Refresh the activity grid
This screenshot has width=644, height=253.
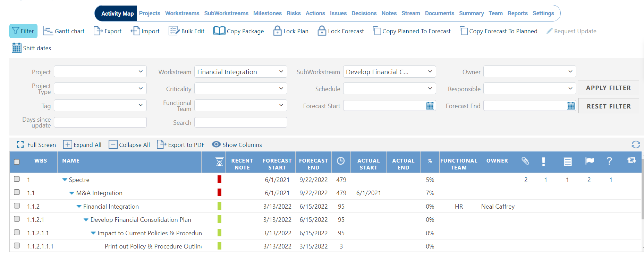coord(636,145)
